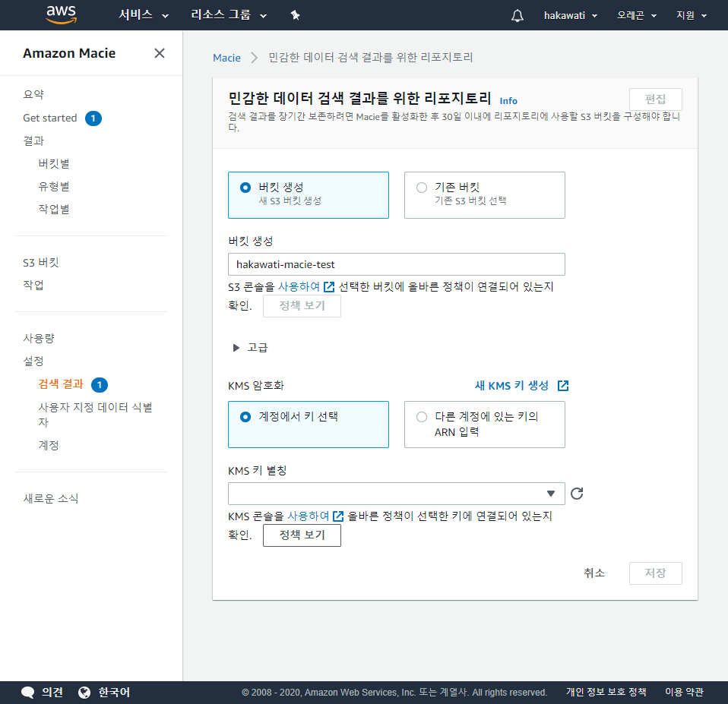
Task: Open 사용량 usage in the sidebar
Action: pos(39,338)
